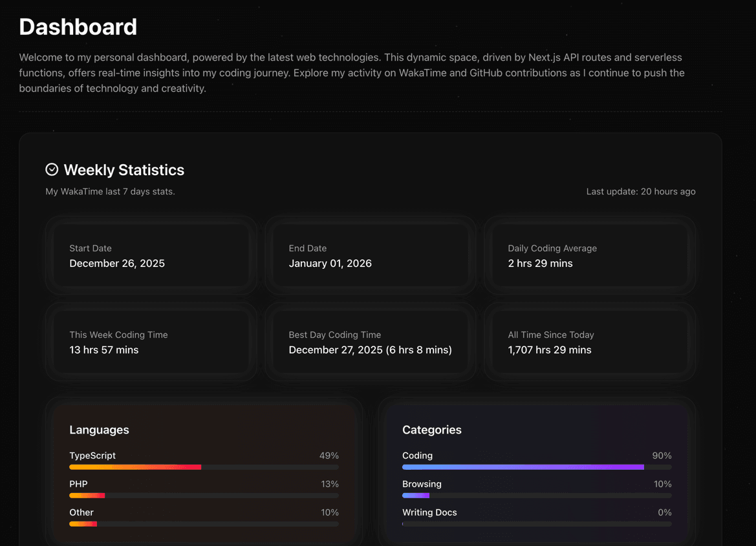The image size is (756, 546).
Task: Click the Last update timestamp text
Action: (x=640, y=191)
